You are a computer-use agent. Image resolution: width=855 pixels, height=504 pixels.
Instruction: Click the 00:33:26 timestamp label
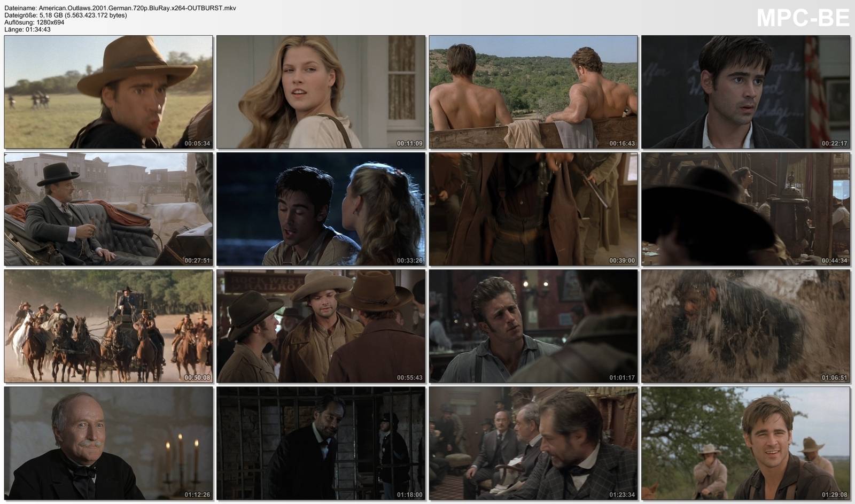point(410,260)
